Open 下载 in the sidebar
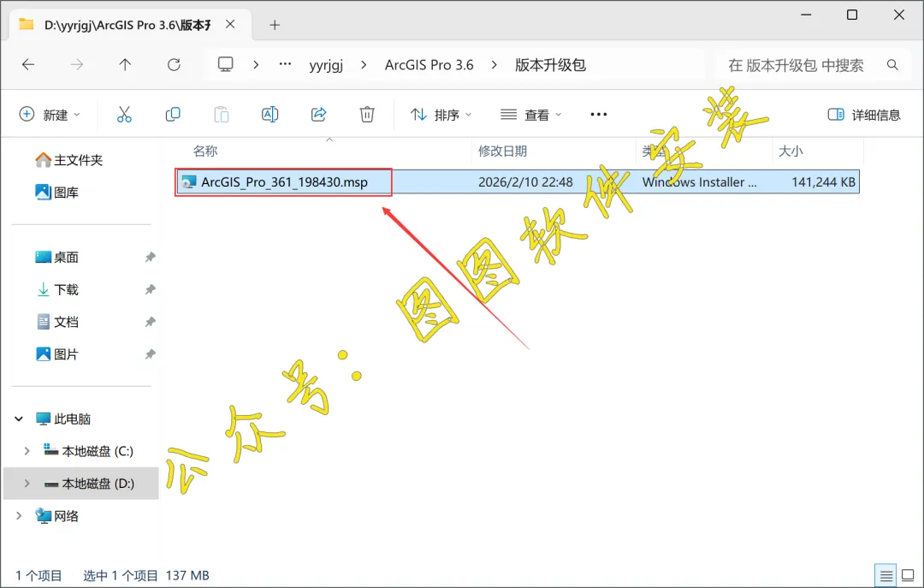The height and width of the screenshot is (588, 924). coord(57,289)
